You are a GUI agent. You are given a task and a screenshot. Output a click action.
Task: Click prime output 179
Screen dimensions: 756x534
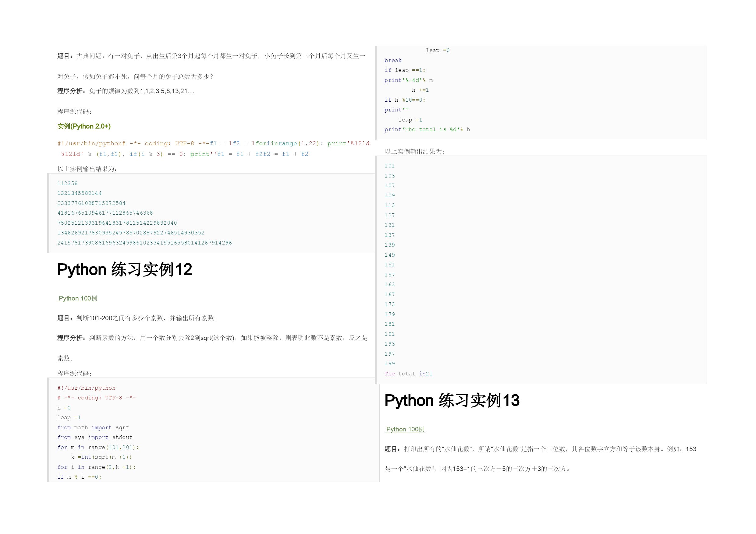(389, 314)
